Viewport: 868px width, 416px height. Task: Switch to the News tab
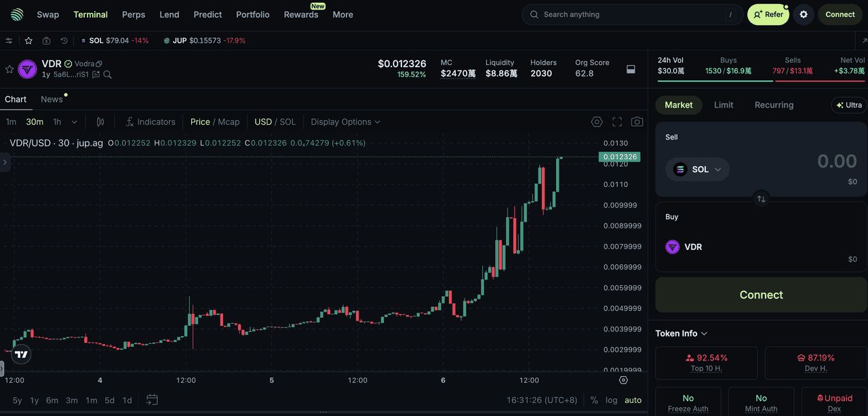pos(52,99)
